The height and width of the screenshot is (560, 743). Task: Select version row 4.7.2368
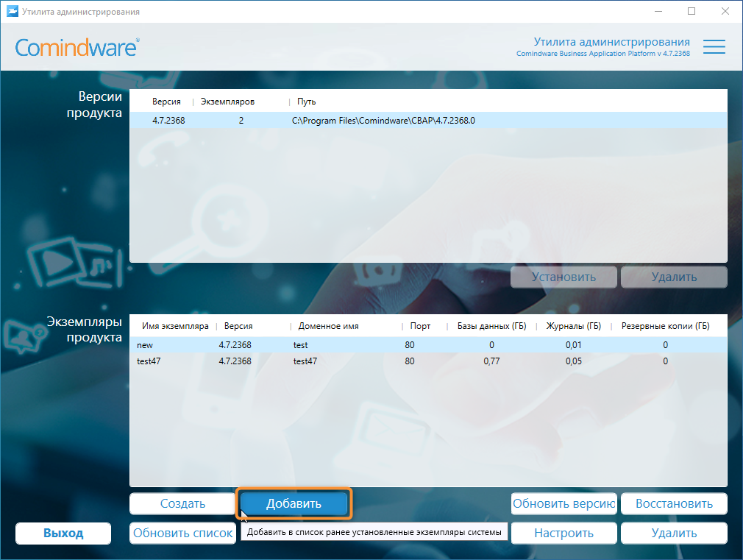tap(428, 121)
